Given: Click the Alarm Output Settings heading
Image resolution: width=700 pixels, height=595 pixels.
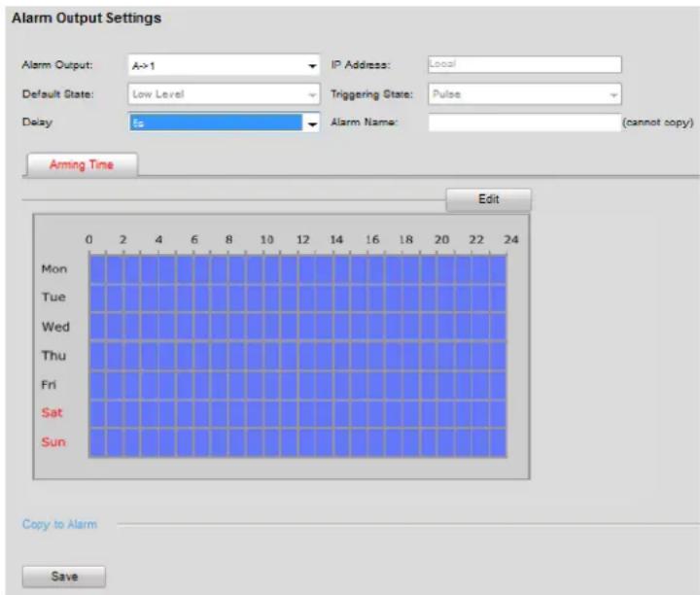Looking at the screenshot, I should (87, 17).
